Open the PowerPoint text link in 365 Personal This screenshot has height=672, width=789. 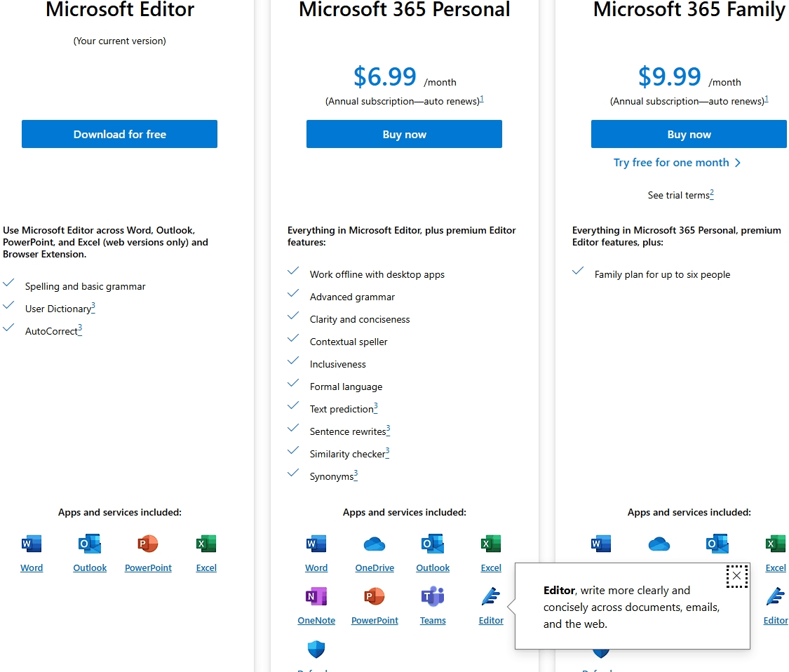(x=375, y=620)
